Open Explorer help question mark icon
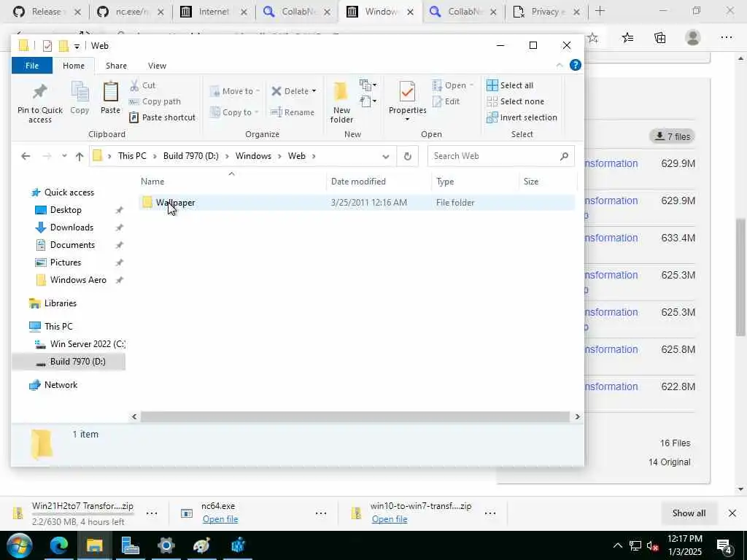Image resolution: width=747 pixels, height=560 pixels. coord(576,65)
